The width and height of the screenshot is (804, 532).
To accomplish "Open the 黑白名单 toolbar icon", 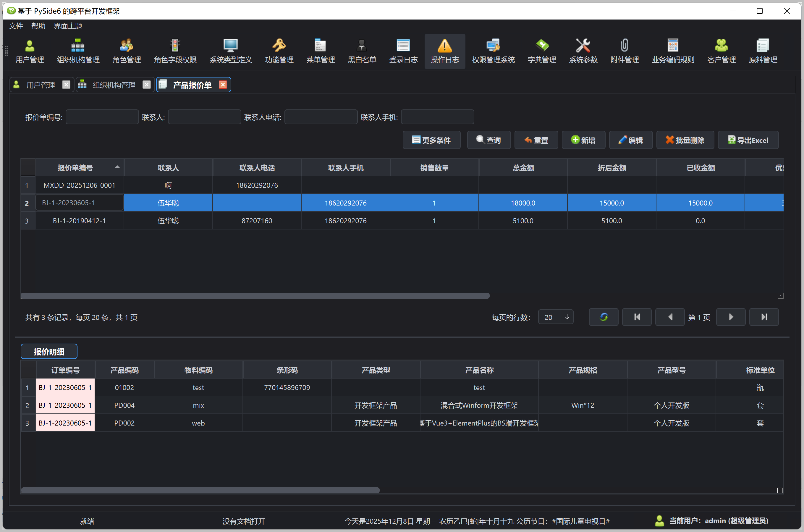I will pos(362,51).
